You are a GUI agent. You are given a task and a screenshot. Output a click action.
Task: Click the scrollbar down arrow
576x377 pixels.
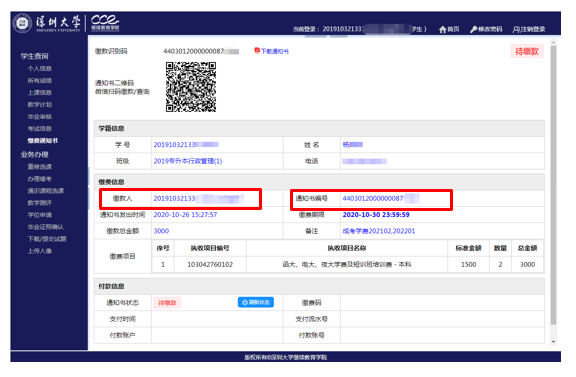[x=553, y=342]
